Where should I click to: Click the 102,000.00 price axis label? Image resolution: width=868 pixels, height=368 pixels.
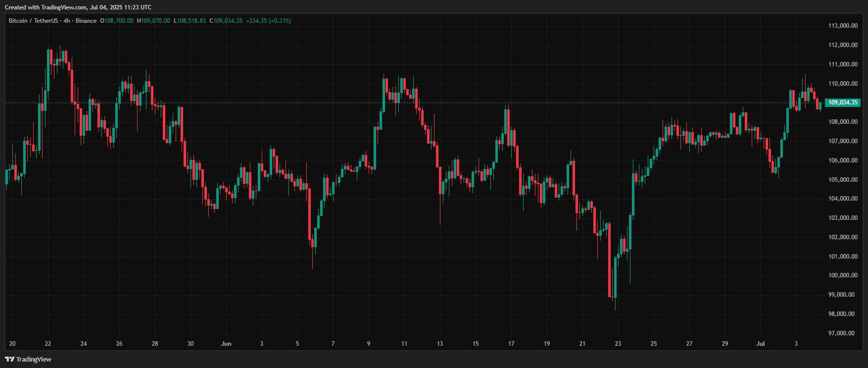tap(843, 237)
